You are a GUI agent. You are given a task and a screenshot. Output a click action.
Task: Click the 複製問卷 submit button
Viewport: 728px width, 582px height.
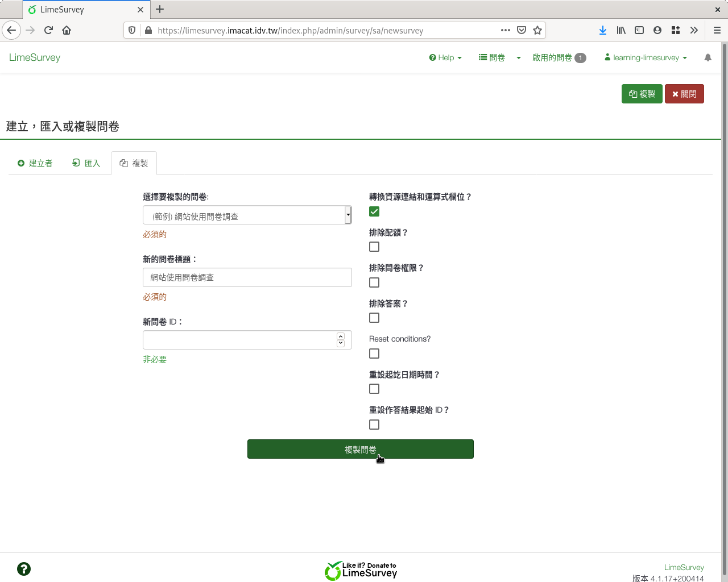coord(361,449)
